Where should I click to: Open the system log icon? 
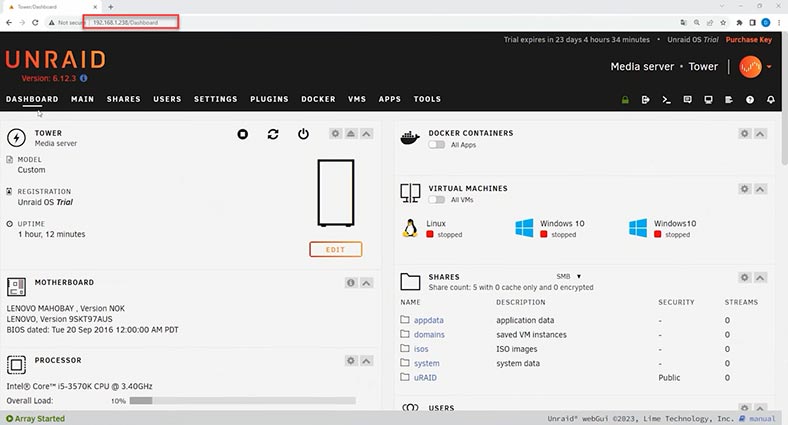coord(729,99)
